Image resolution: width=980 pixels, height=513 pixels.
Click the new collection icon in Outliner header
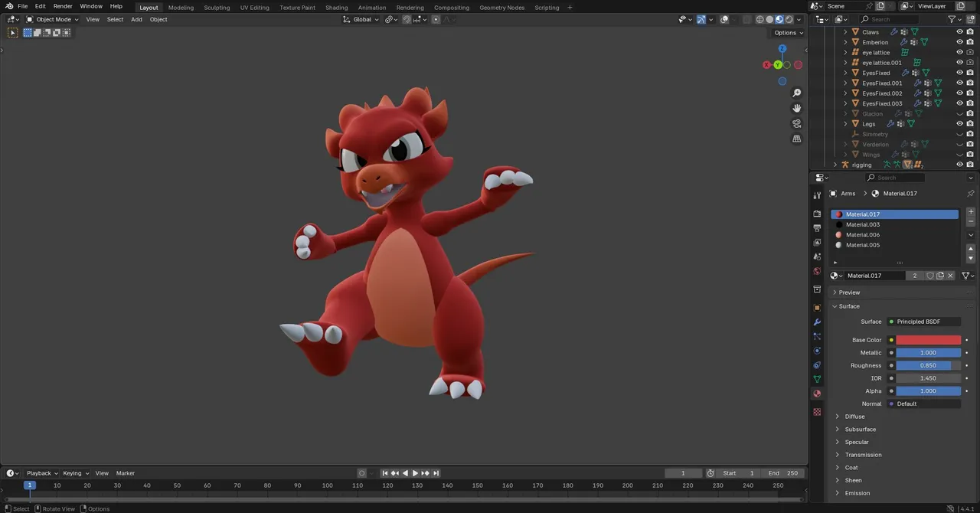point(970,19)
